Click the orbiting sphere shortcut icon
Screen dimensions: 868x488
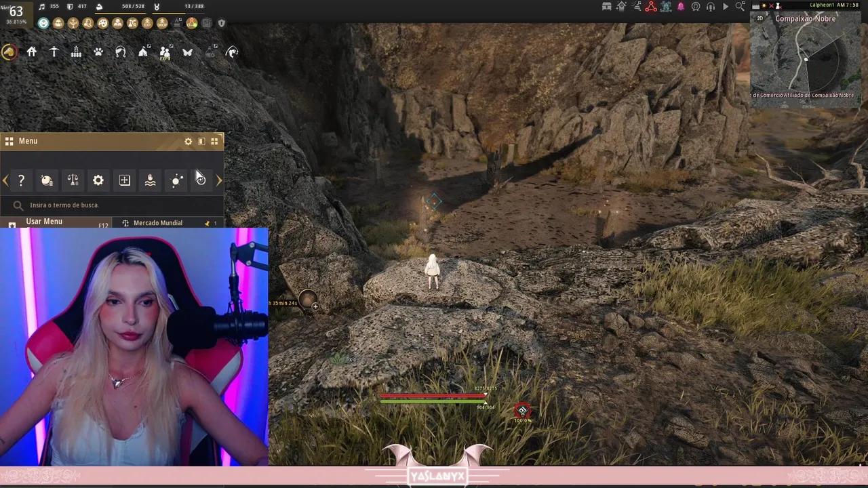tap(176, 180)
